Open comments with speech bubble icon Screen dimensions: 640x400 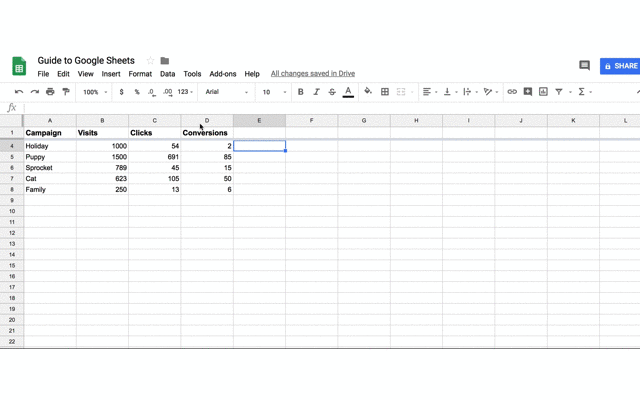coord(584,65)
